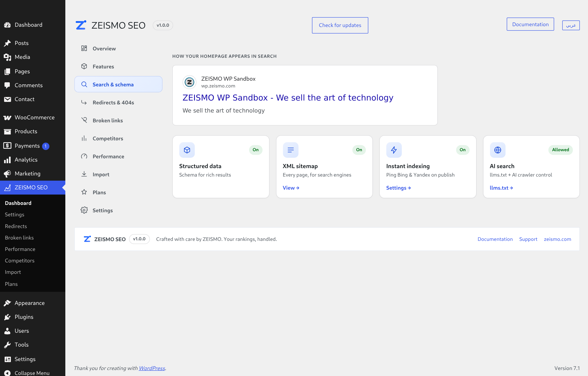Click the Plans star icon
This screenshot has width=588, height=376.
coord(84,192)
